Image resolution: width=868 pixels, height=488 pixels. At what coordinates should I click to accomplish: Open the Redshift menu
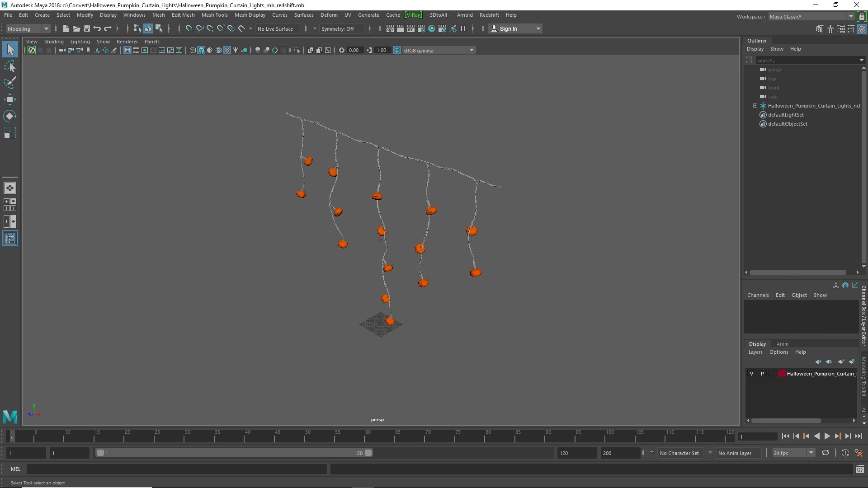point(489,15)
